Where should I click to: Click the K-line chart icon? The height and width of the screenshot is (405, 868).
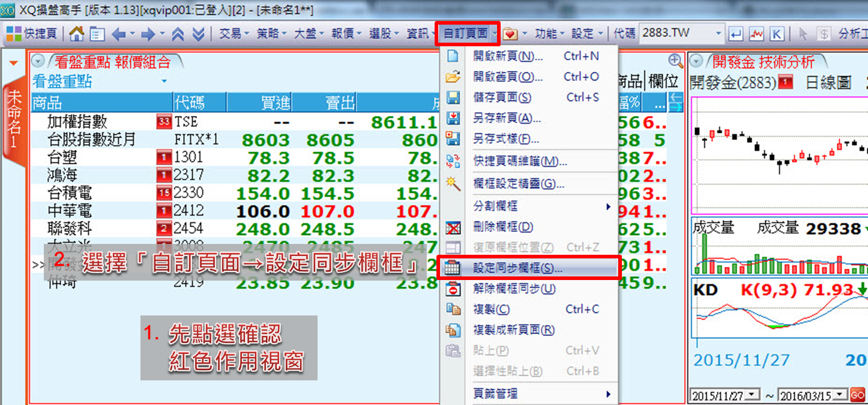pyautogui.click(x=776, y=34)
